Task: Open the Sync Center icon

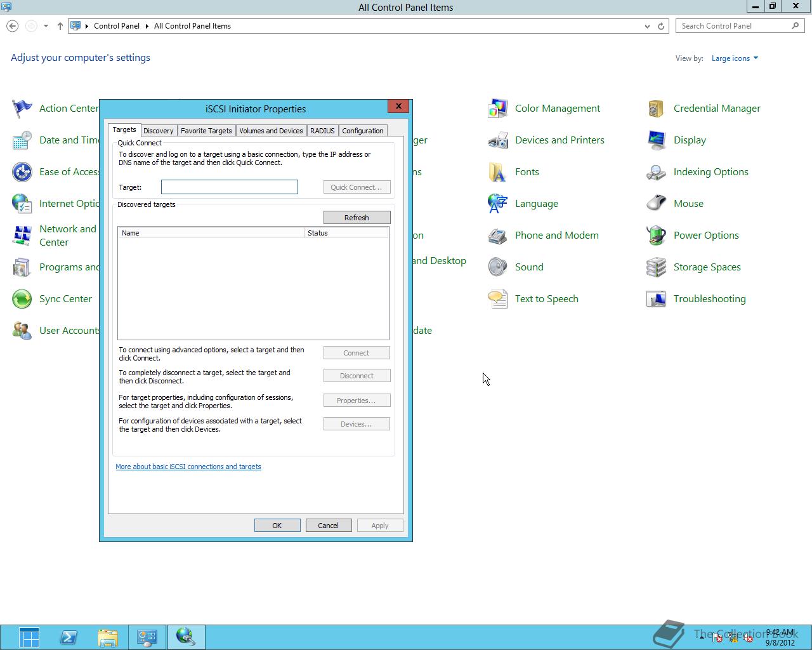Action: click(22, 299)
